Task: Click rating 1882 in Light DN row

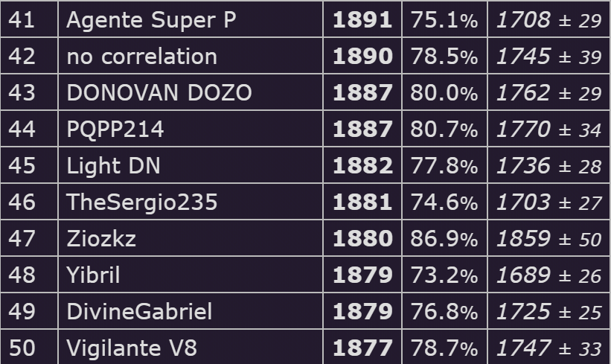Action: (x=362, y=166)
